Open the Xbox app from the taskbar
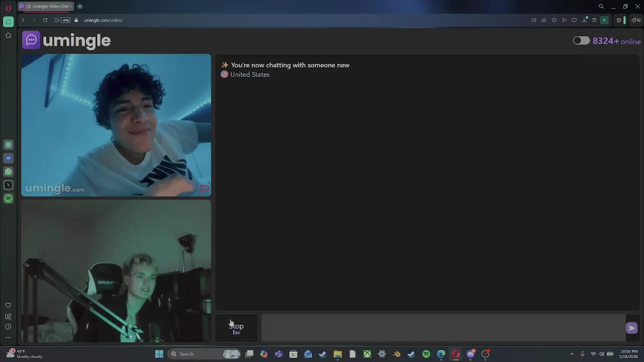 coord(367,354)
